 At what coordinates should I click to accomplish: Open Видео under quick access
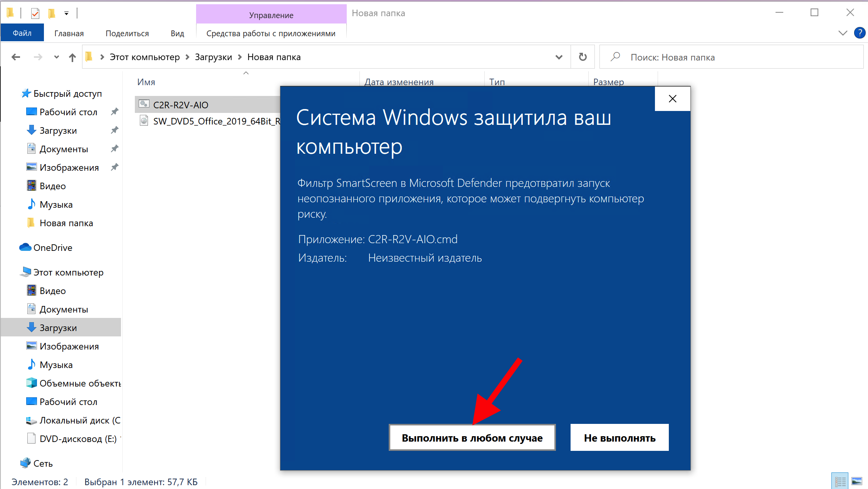(52, 186)
